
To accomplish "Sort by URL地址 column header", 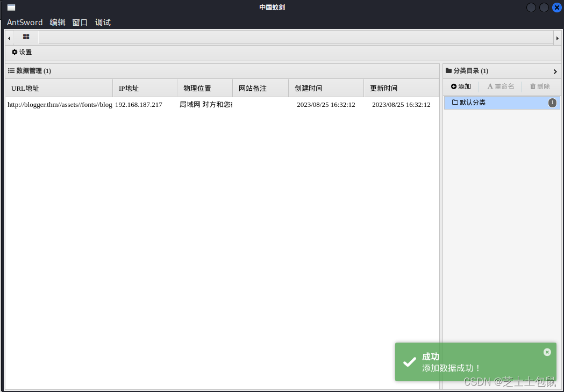I will pyautogui.click(x=59, y=88).
